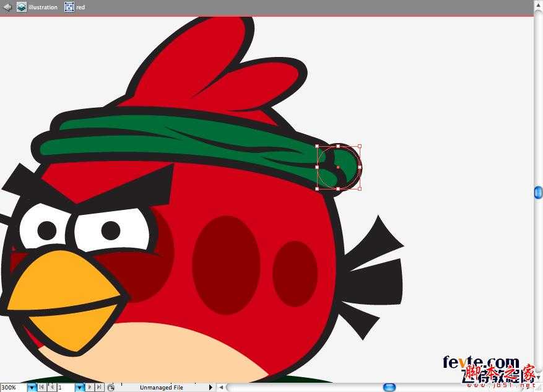
Task: Go to the last artboard
Action: click(99, 387)
